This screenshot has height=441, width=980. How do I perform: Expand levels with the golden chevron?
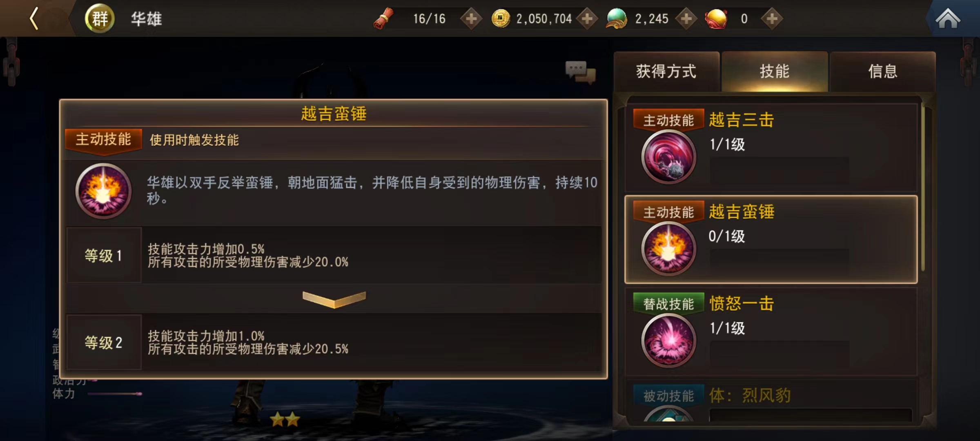(334, 299)
